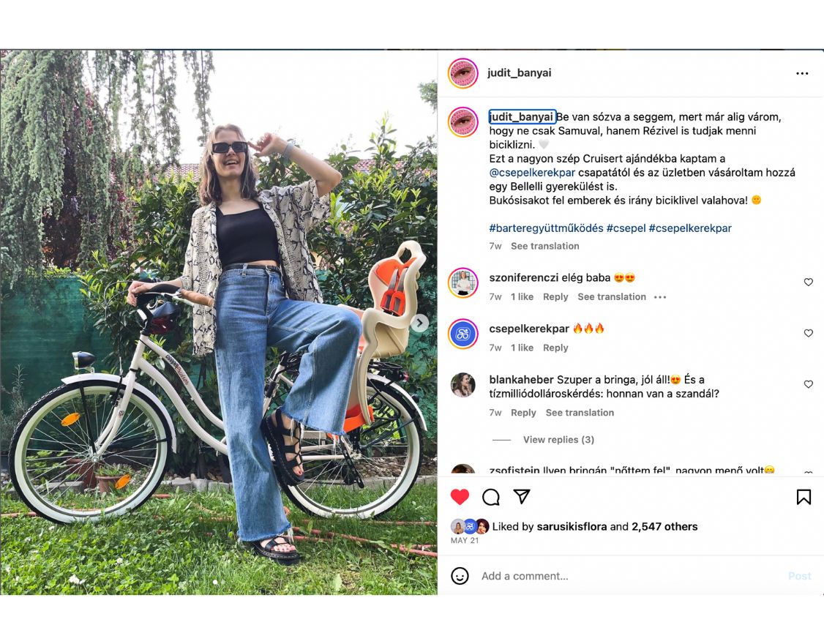The width and height of the screenshot is (824, 644).
Task: Focus the Add a comment field
Action: 622,576
